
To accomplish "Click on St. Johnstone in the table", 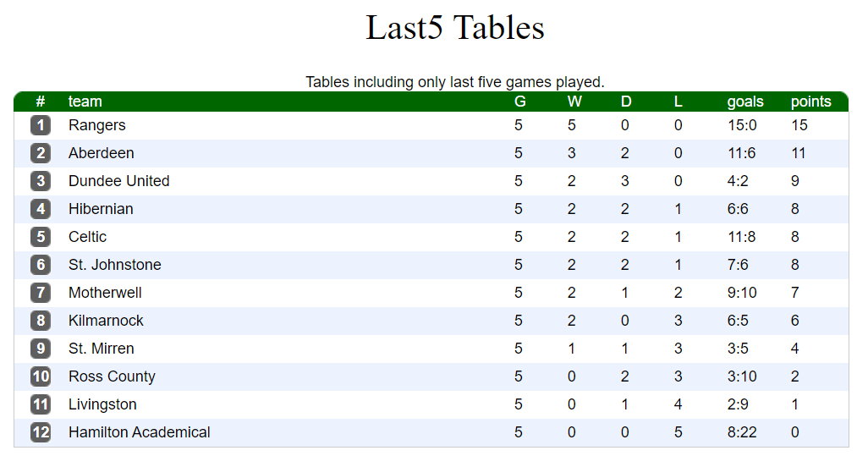I will click(x=114, y=265).
